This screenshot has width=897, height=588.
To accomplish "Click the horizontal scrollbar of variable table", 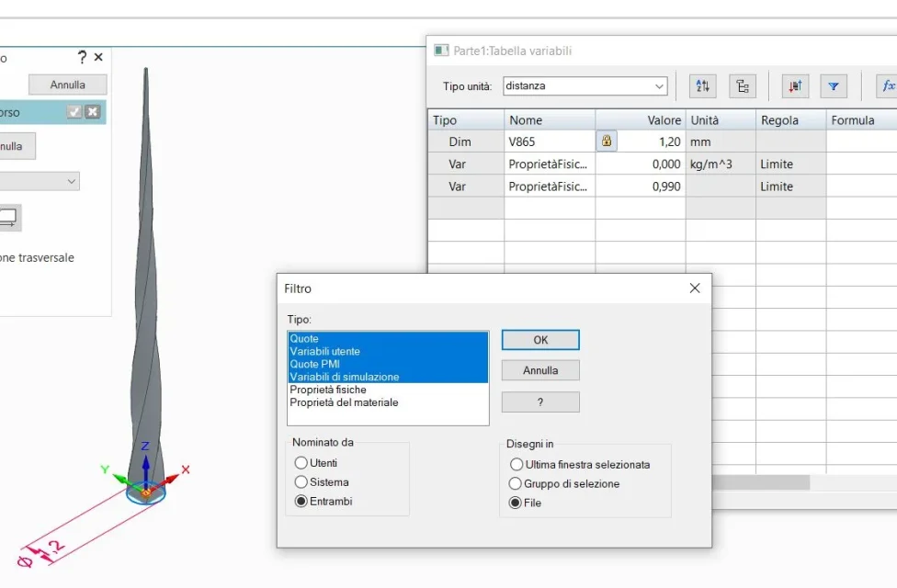I will tap(761, 482).
